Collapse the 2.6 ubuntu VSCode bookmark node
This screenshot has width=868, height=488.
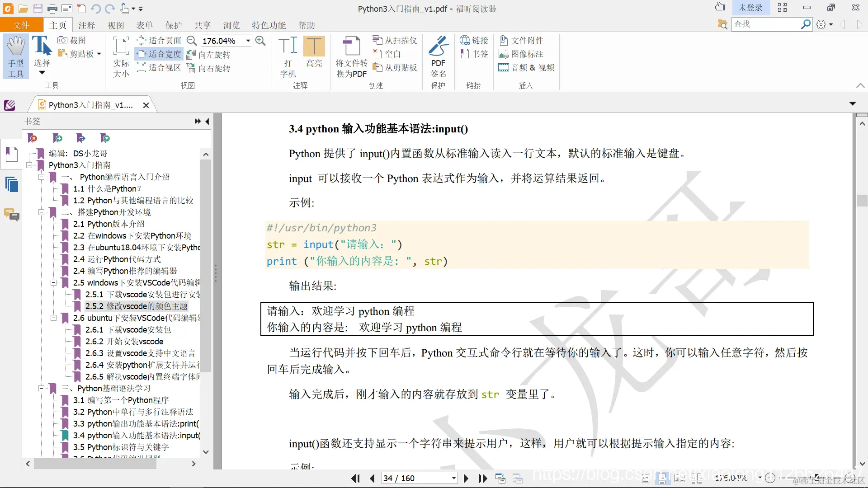click(53, 318)
